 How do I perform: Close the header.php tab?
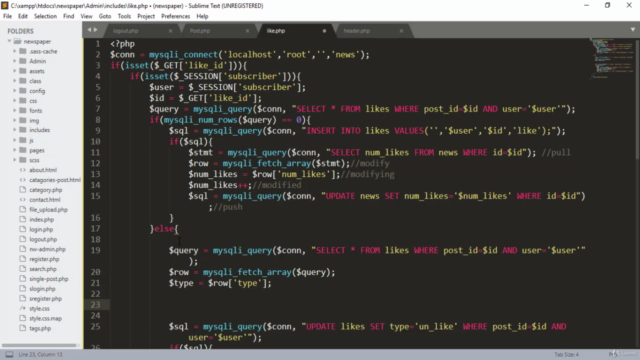tap(401, 31)
